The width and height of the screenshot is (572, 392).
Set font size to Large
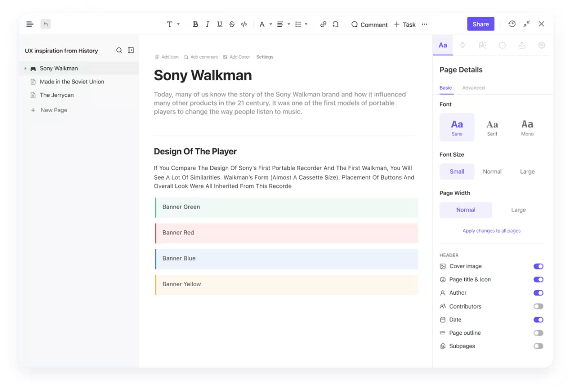pyautogui.click(x=527, y=172)
